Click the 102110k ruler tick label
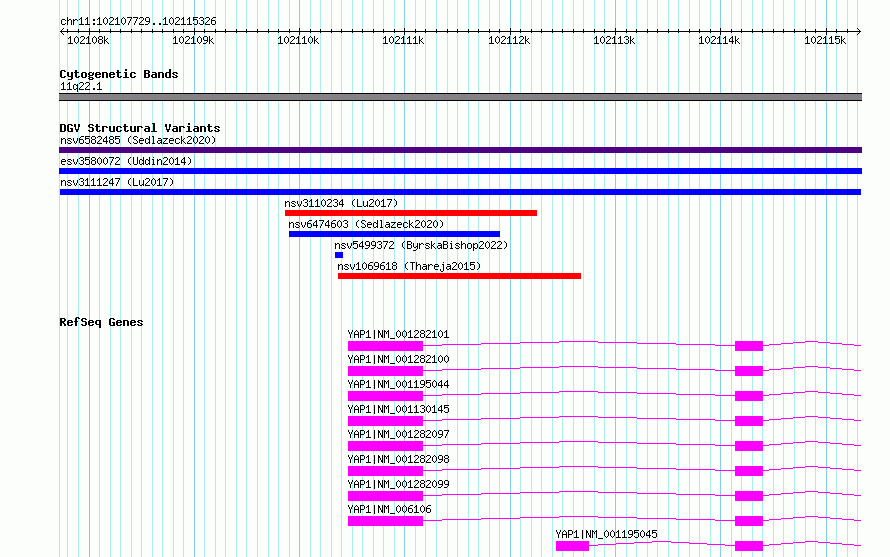Screen dimensions: 890x557 [x=298, y=40]
